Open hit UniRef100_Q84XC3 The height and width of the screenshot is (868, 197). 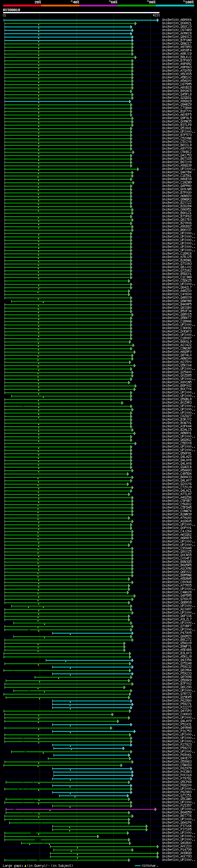(177, 37)
